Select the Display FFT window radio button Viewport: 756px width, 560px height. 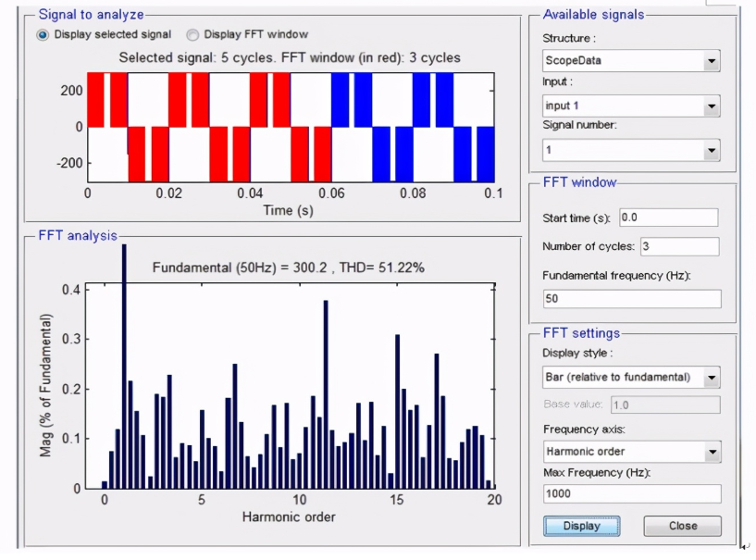click(192, 35)
